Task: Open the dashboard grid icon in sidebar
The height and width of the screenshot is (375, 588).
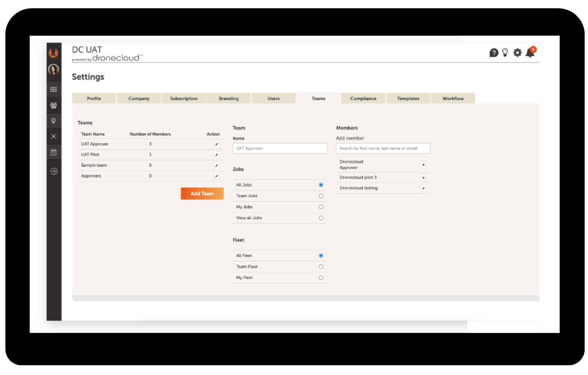Action: 54,89
